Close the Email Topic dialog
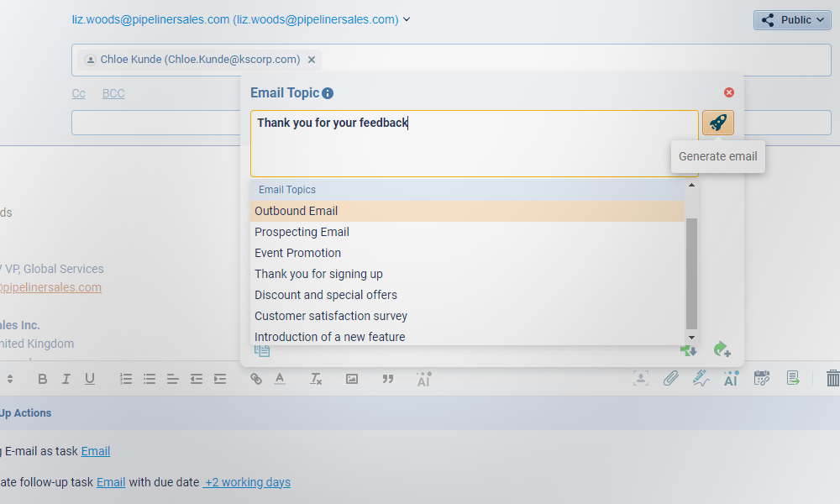The image size is (840, 504). [729, 92]
